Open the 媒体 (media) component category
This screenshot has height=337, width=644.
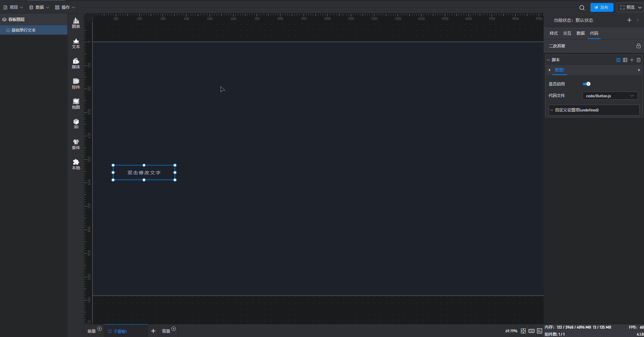tap(76, 63)
